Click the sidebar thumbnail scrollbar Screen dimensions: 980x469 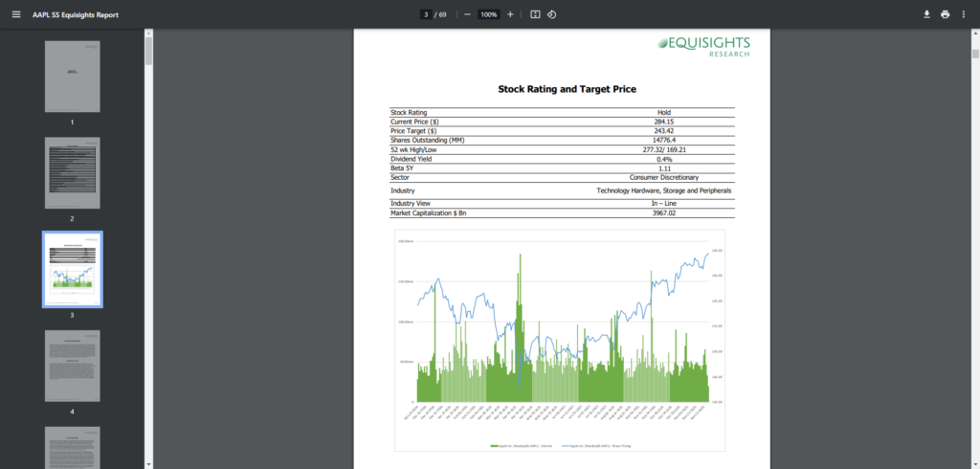coord(148,50)
